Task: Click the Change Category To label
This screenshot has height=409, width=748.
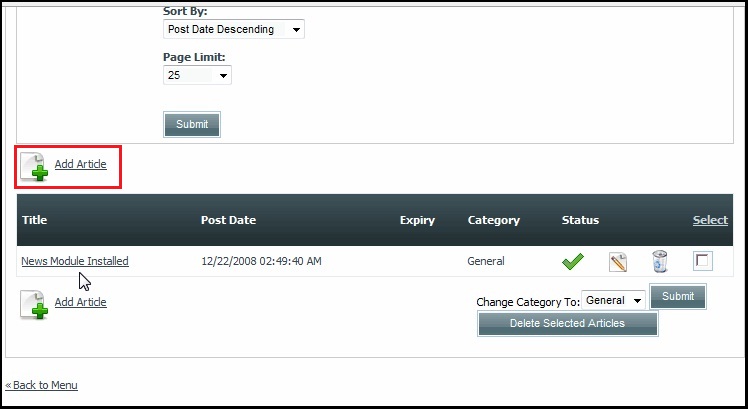Action: coord(528,302)
